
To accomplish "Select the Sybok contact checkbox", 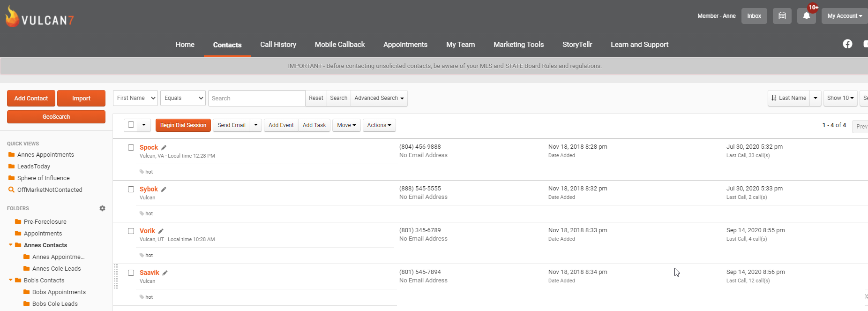I will click(x=131, y=189).
